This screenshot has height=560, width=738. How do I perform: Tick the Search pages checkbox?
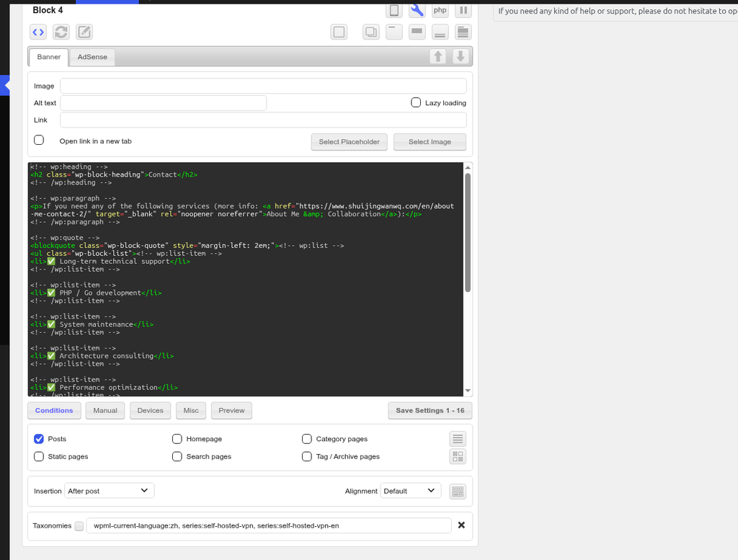(x=177, y=456)
